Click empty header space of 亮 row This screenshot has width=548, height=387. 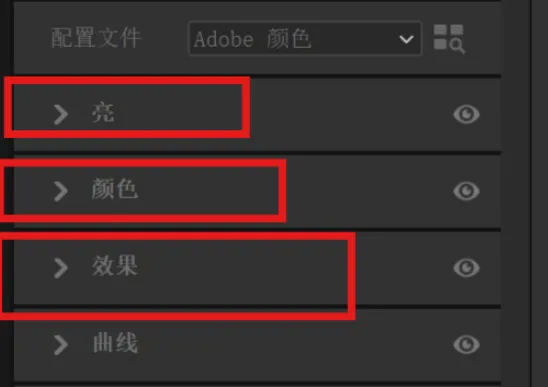coord(349,114)
